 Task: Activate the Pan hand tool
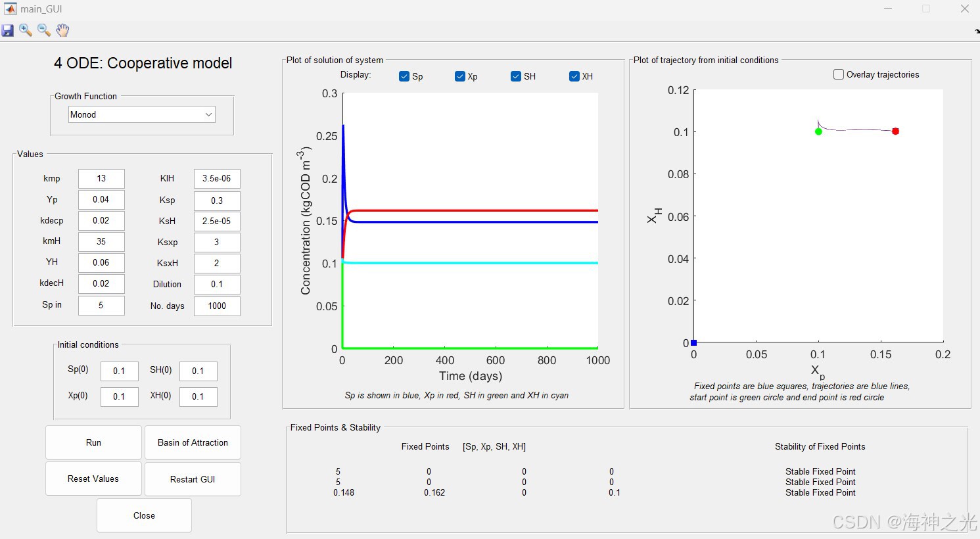tap(62, 30)
